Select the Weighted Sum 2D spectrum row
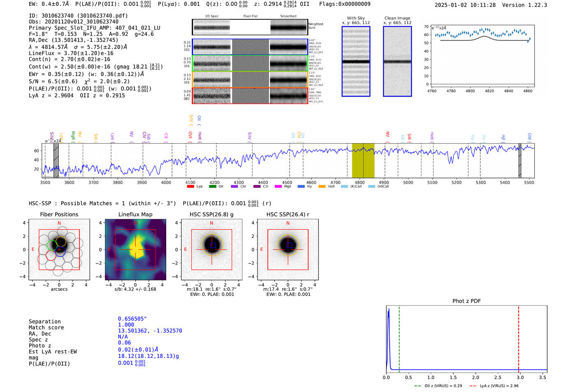576x392 pixels. [250, 27]
